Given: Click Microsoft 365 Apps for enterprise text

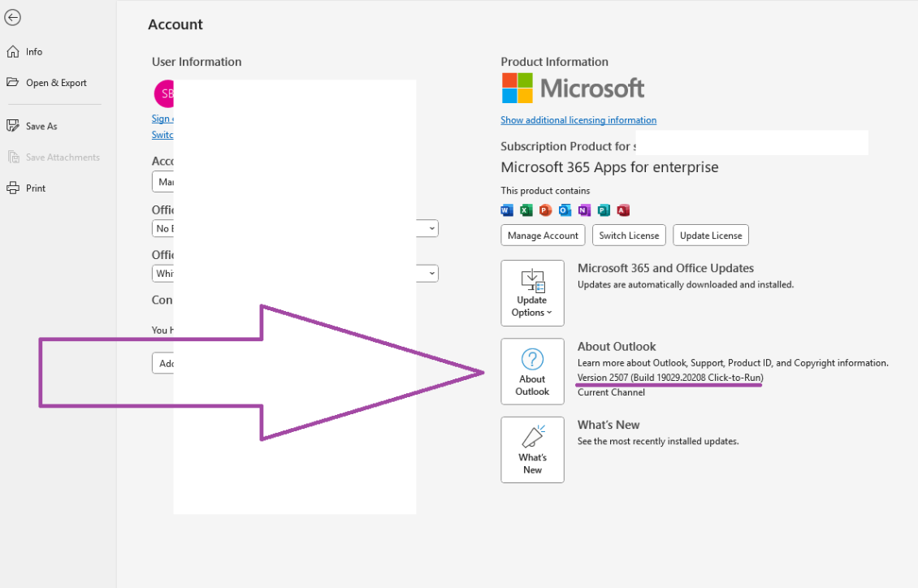Looking at the screenshot, I should [x=609, y=167].
